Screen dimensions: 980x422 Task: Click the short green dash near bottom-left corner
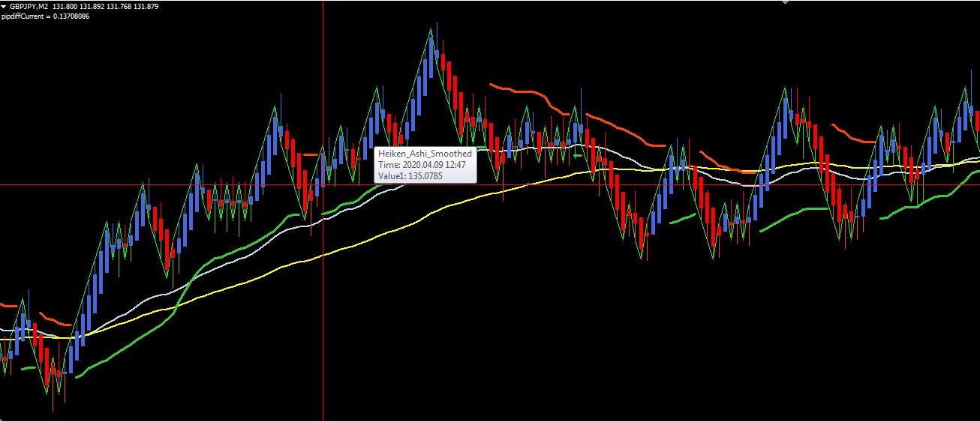[x=29, y=368]
